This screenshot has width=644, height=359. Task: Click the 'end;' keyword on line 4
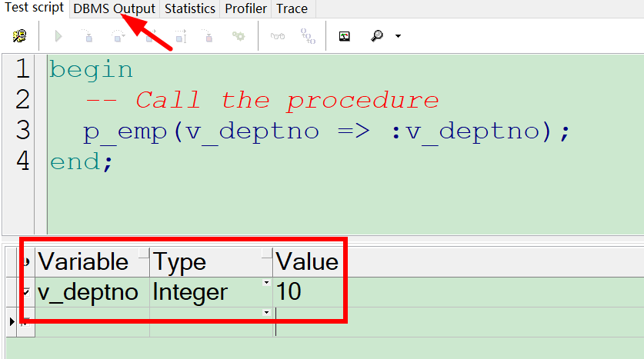pyautogui.click(x=82, y=161)
